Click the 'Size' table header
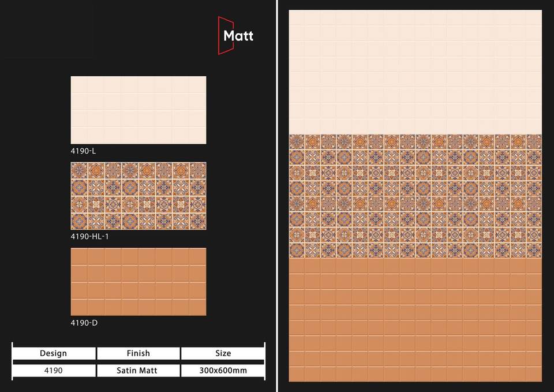The height and width of the screenshot is (392, 554). pos(223,353)
